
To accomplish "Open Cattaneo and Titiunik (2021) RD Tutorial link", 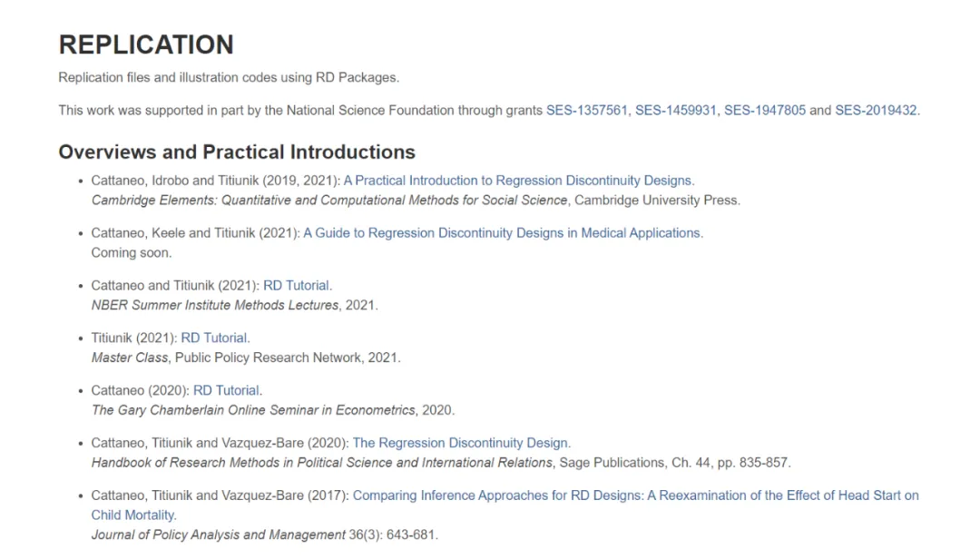I will tap(298, 286).
